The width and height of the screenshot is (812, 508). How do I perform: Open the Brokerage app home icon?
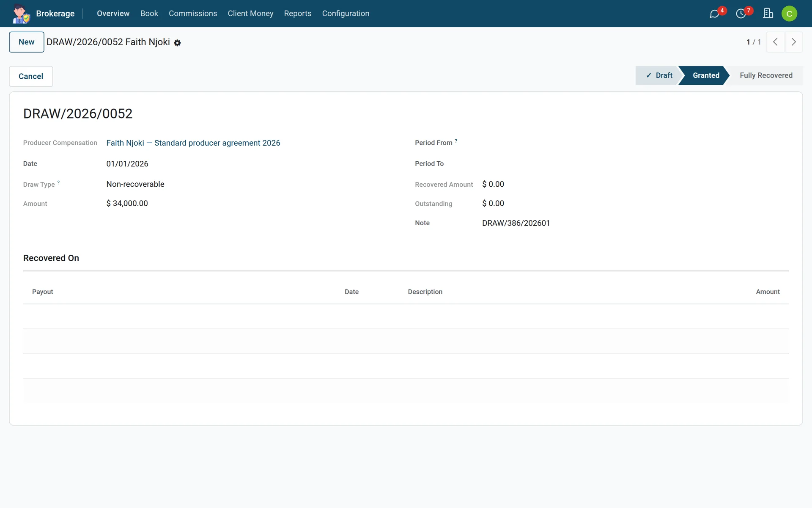[21, 14]
